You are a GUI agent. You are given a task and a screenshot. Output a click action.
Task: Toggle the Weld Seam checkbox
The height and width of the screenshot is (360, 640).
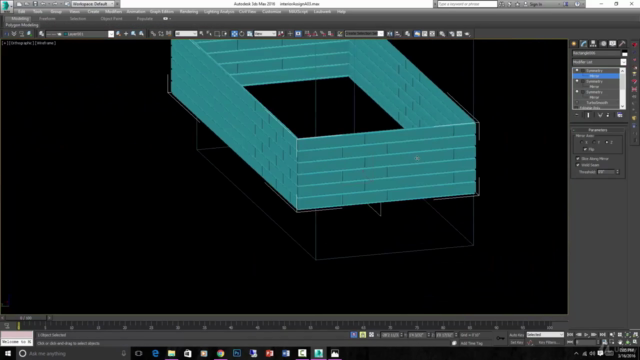pos(578,165)
